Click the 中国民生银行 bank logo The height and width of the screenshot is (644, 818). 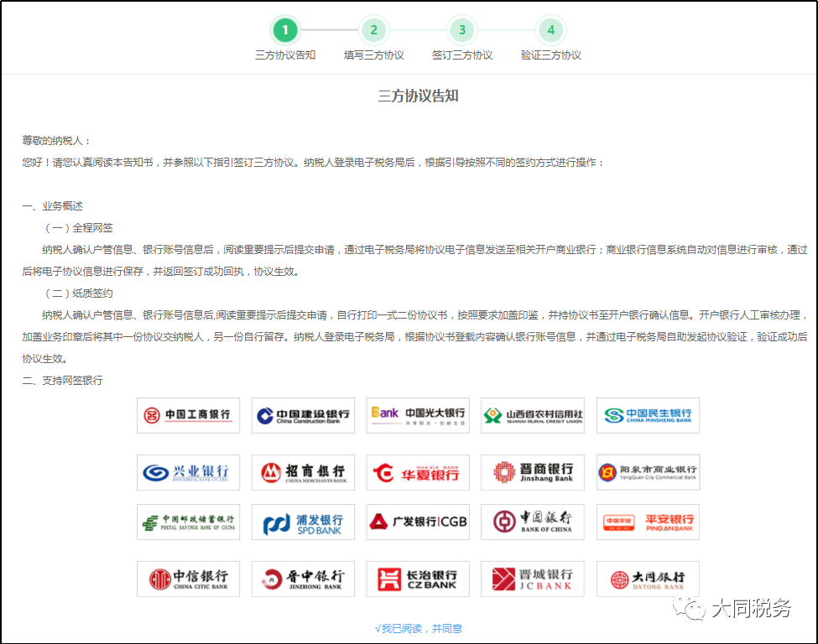648,416
